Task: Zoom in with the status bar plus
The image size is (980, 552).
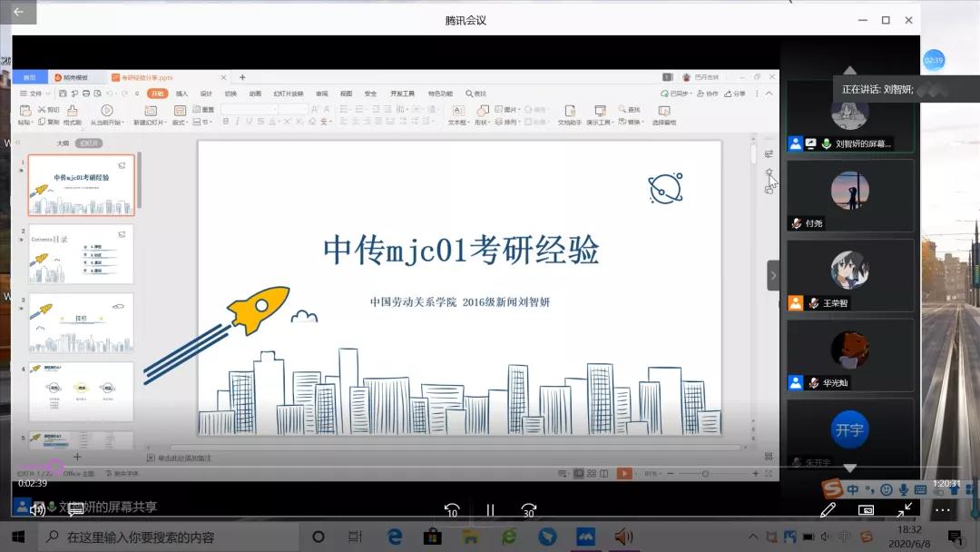Action: (755, 474)
